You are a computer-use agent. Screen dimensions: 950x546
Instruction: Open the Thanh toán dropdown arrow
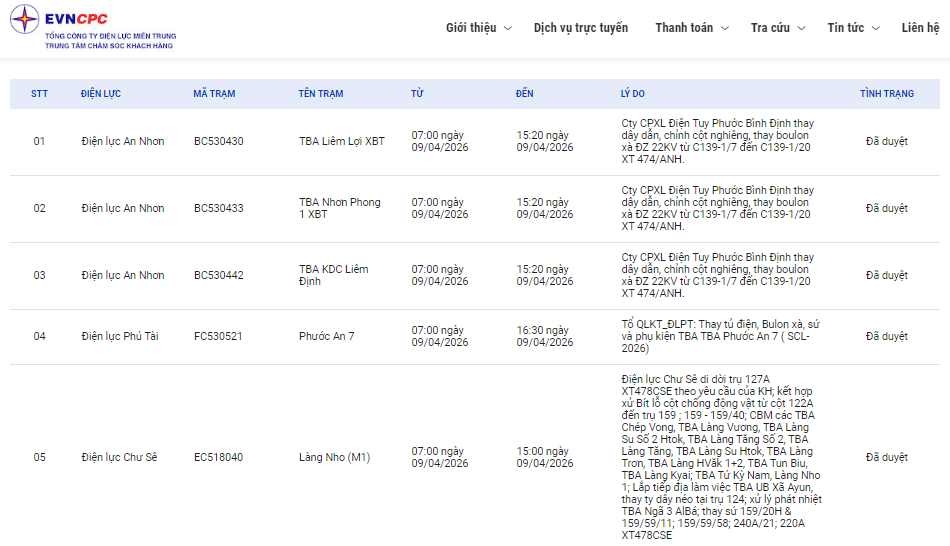(725, 29)
